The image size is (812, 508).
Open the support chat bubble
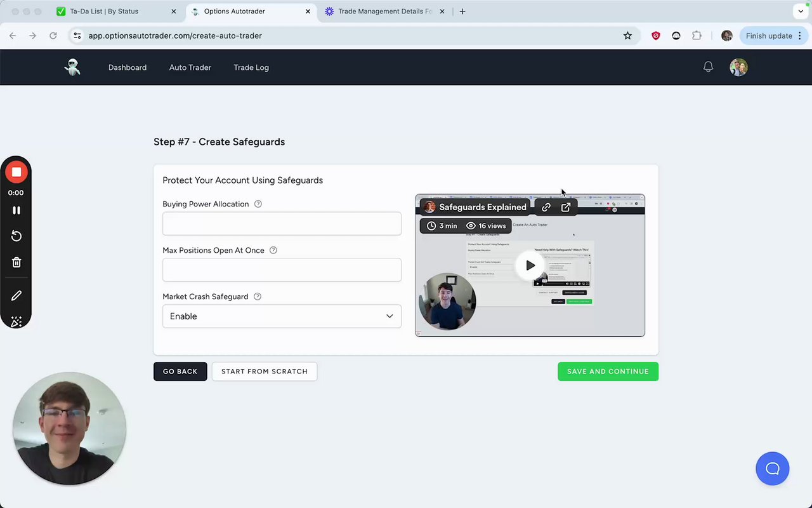(x=772, y=469)
